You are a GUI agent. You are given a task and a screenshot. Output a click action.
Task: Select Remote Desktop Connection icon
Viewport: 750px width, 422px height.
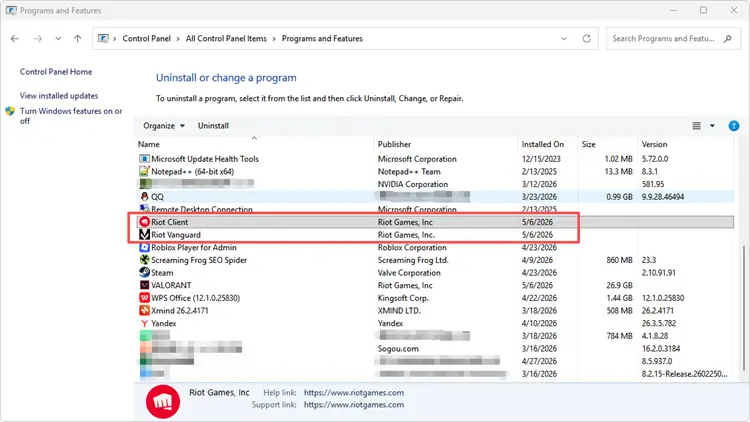144,209
